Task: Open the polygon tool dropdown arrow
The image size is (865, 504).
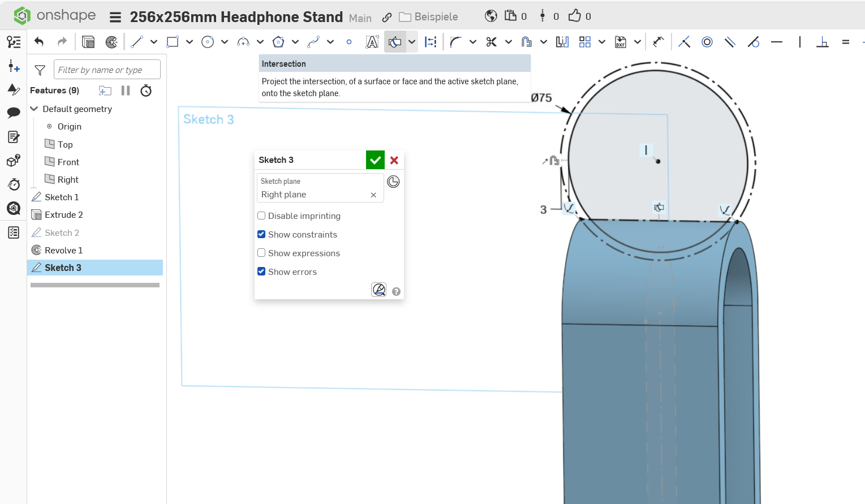Action: click(x=295, y=42)
